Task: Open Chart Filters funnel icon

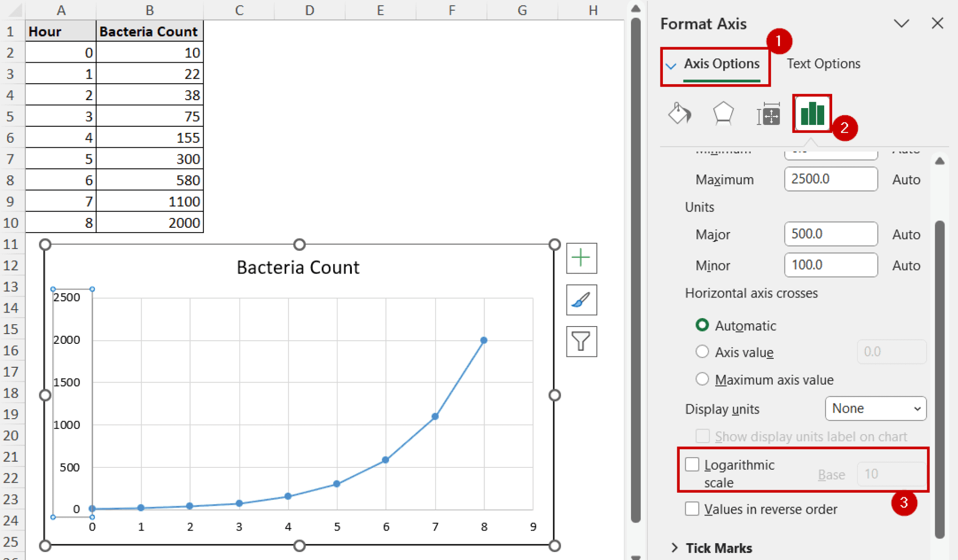Action: click(581, 342)
